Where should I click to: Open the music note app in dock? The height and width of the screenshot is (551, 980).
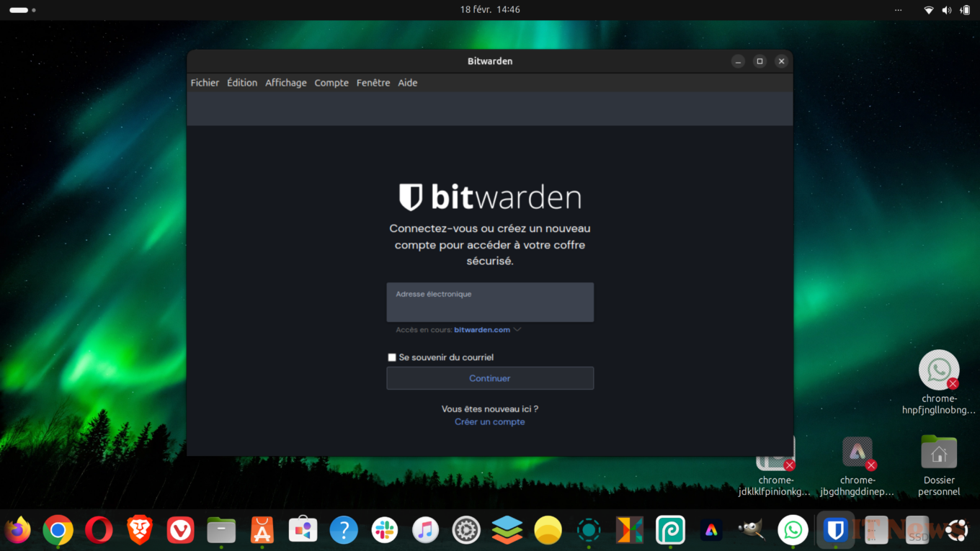coord(426,531)
